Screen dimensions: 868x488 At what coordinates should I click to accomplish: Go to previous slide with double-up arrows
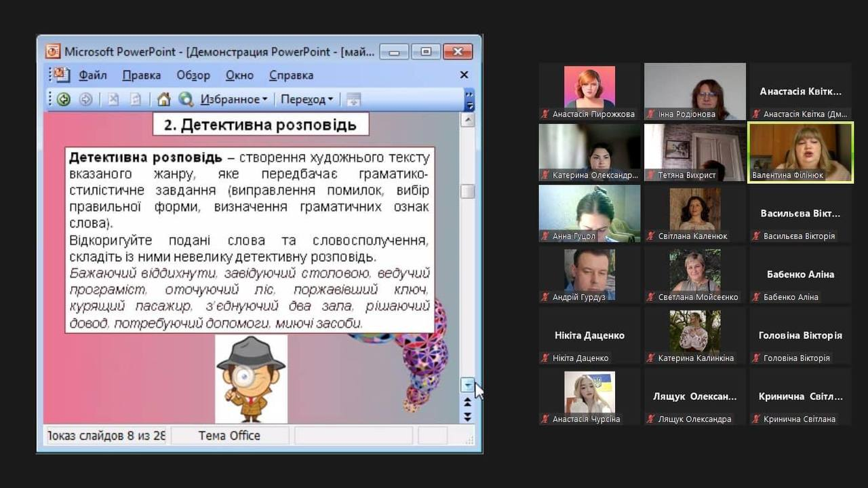467,402
